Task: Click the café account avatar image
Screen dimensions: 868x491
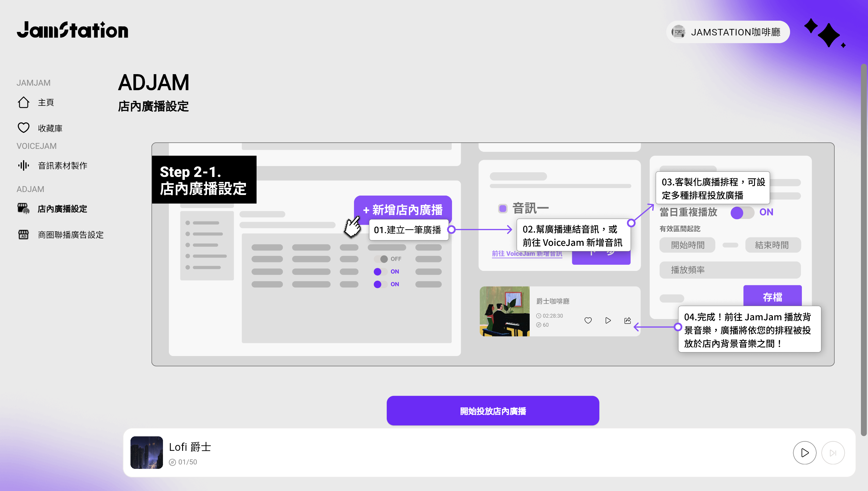Action: [678, 32]
